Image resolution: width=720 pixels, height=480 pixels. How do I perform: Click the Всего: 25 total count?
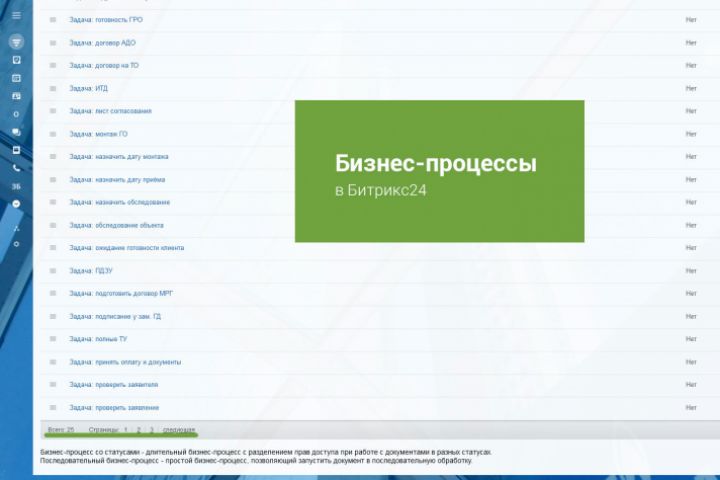(61, 429)
